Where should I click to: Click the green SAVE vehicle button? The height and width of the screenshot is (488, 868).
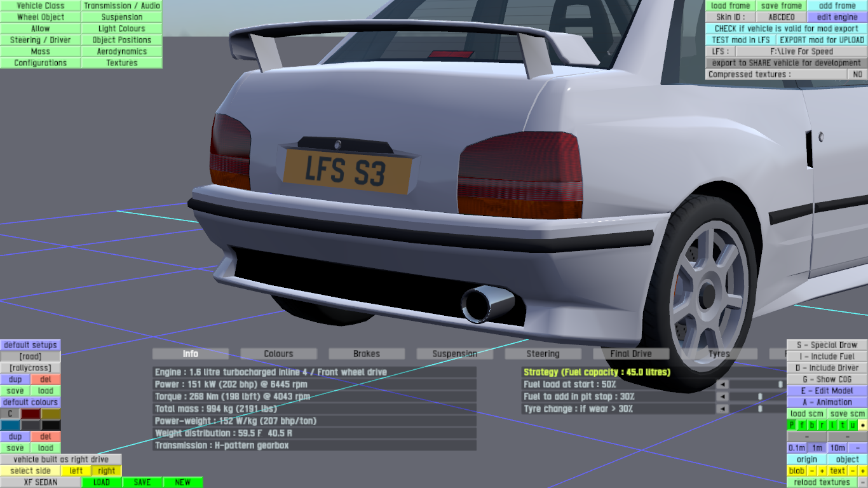pyautogui.click(x=142, y=482)
